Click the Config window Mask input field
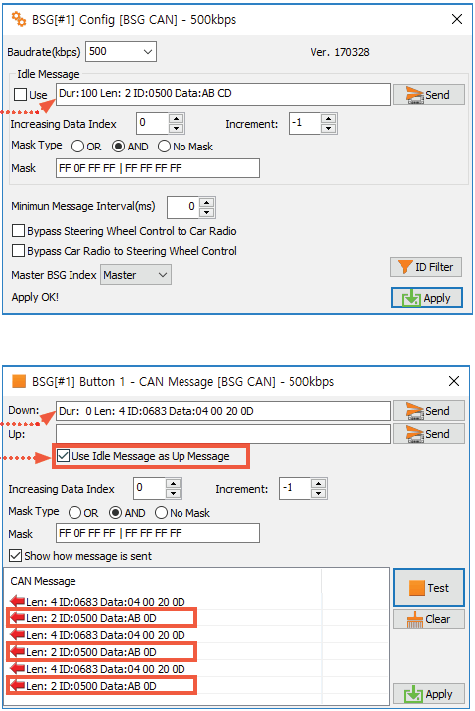Viewport: 475px width, 711px height. 158,168
